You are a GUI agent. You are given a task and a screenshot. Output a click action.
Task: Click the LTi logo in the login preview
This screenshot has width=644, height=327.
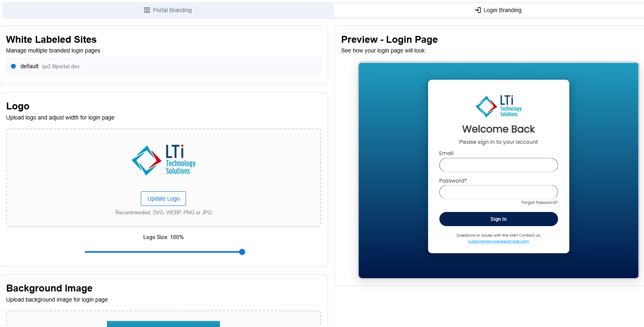498,107
